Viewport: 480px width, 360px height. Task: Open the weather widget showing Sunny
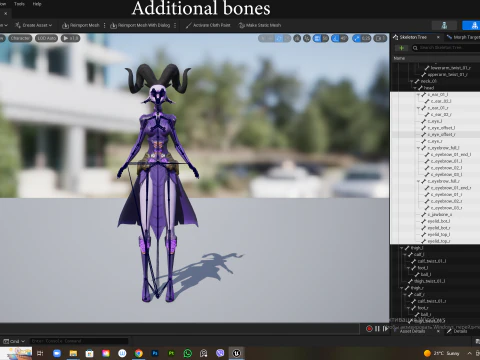[442, 353]
